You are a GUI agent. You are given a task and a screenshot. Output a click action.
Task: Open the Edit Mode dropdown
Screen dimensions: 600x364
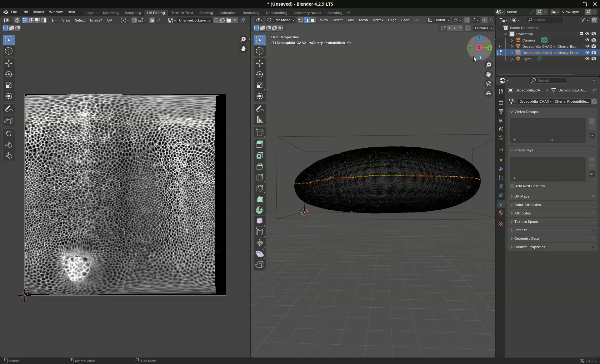[281, 20]
